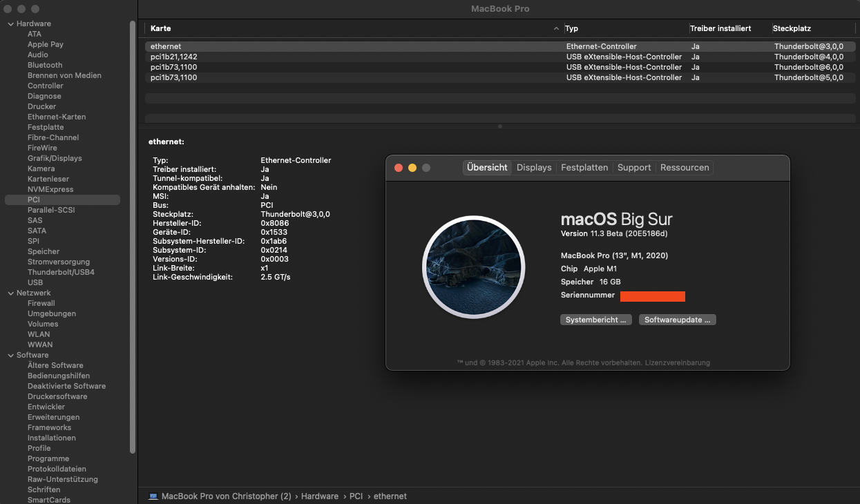Open the Support tab

[634, 167]
